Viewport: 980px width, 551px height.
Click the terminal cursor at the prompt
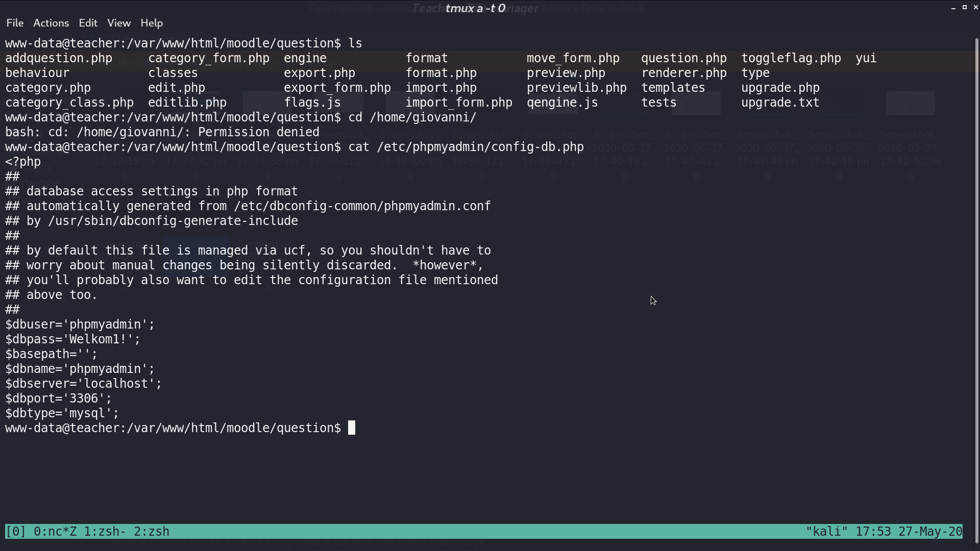coord(352,428)
